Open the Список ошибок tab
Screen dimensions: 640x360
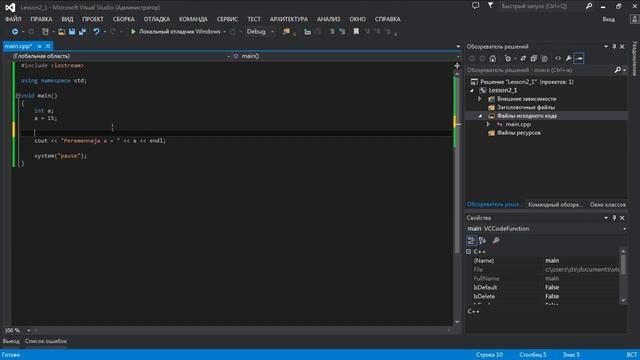[46, 341]
